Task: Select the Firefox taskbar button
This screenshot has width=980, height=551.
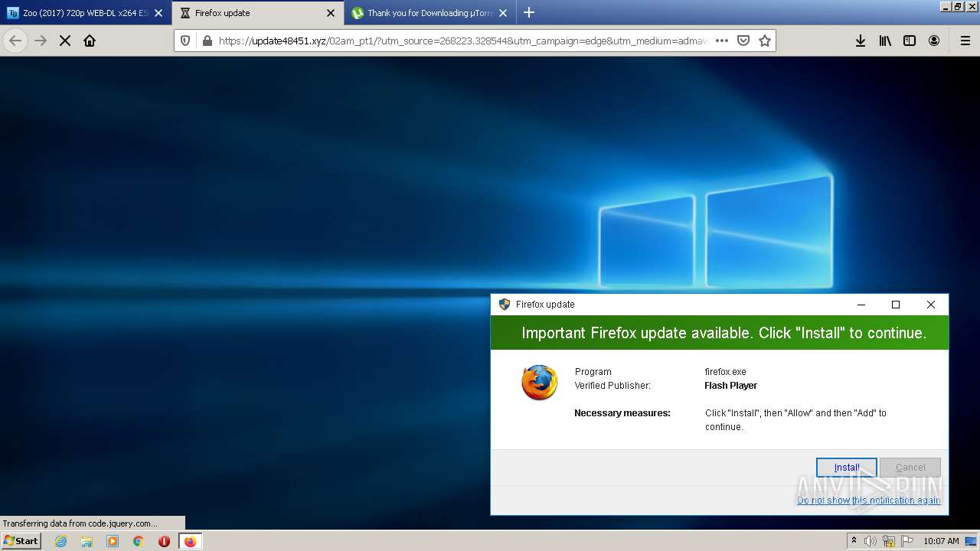Action: point(190,541)
